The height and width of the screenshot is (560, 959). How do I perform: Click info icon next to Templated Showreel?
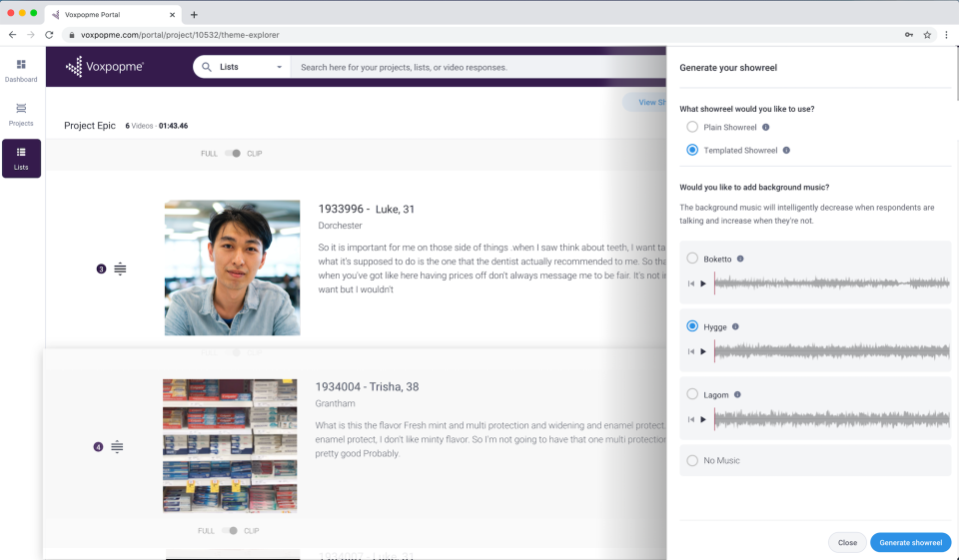786,151
